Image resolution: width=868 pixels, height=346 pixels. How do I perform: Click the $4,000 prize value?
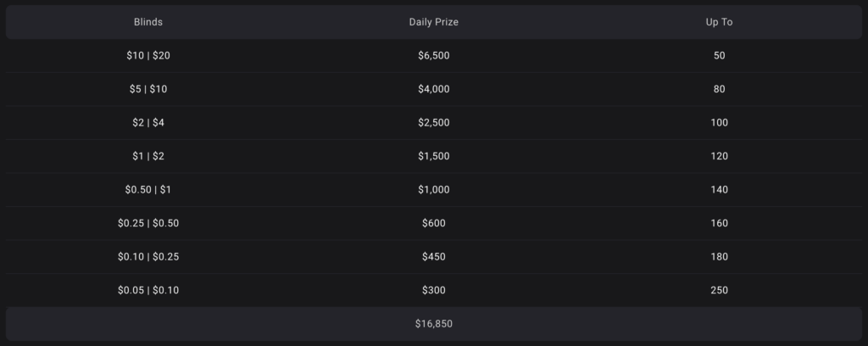click(x=433, y=89)
